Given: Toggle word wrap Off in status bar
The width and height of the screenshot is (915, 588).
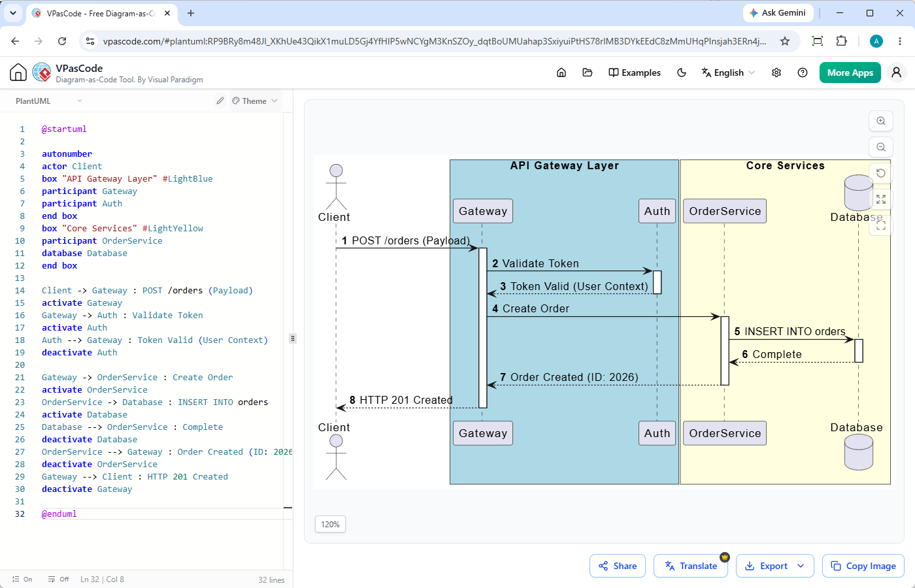Looking at the screenshot, I should coord(59,579).
